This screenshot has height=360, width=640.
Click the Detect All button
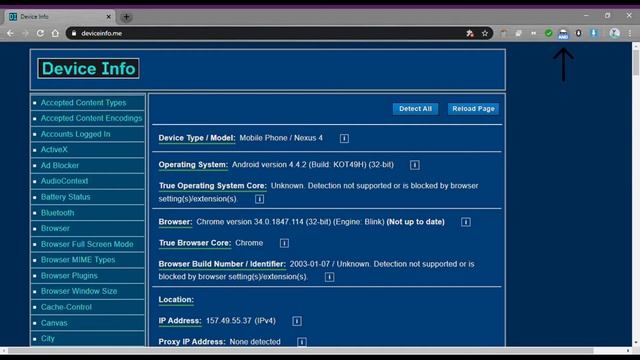click(415, 109)
